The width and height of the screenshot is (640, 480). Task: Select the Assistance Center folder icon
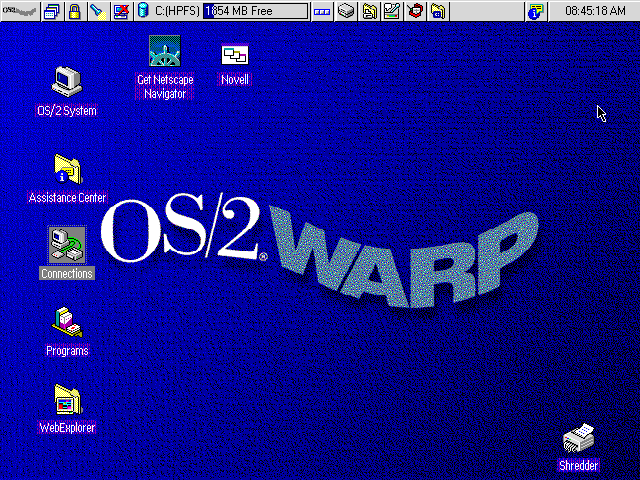click(x=67, y=179)
